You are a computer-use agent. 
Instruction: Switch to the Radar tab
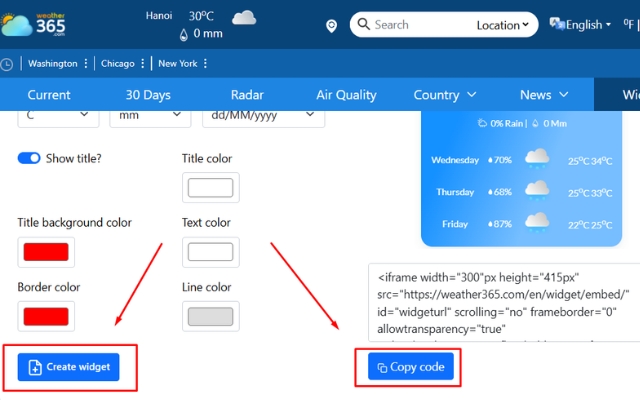pyautogui.click(x=247, y=95)
